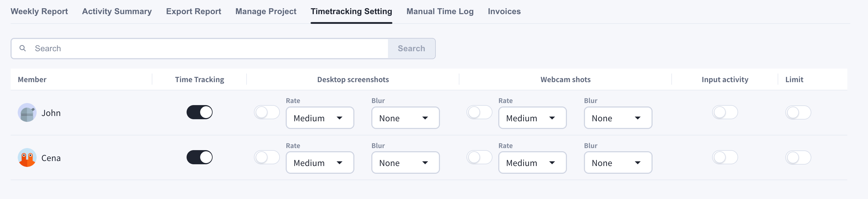This screenshot has height=199, width=868.
Task: Open John's desktop screenshots Rate dropdown
Action: coord(320,118)
